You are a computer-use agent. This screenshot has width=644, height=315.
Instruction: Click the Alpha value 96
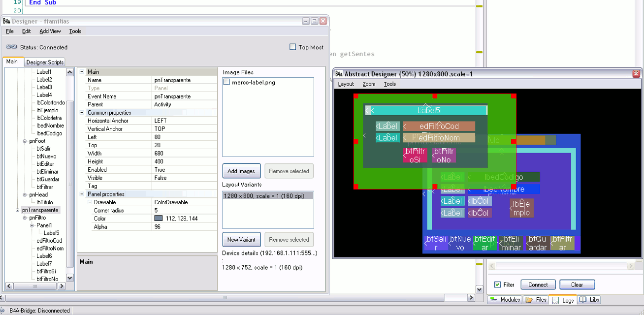[185, 227]
